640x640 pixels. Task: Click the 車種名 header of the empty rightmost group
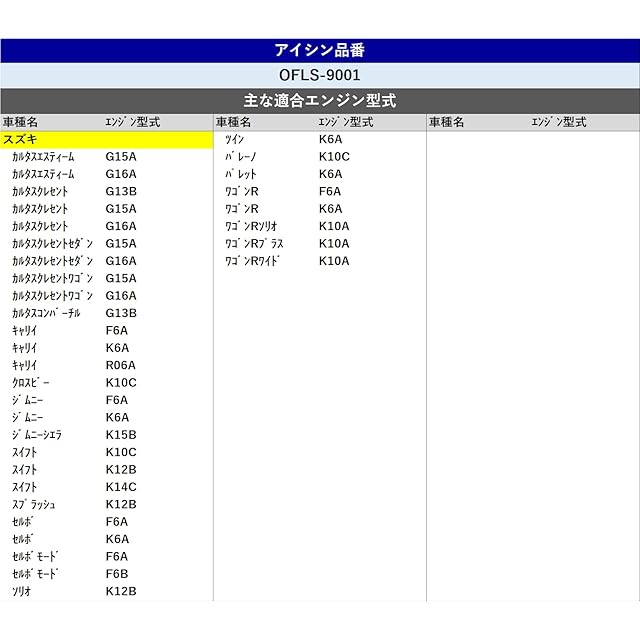447,122
